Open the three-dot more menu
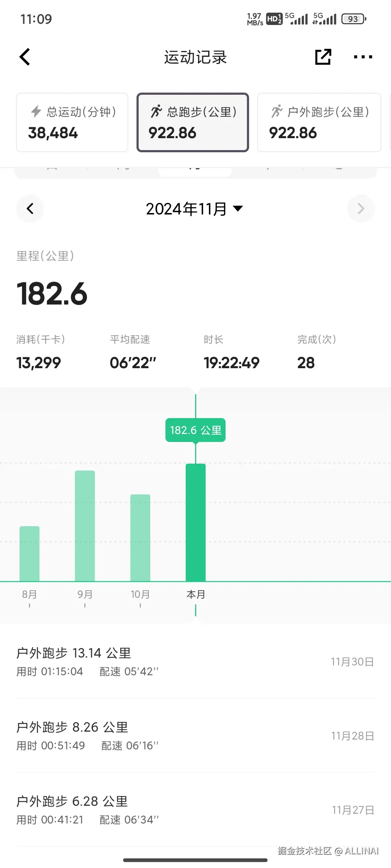This screenshot has width=391, height=868. click(363, 57)
